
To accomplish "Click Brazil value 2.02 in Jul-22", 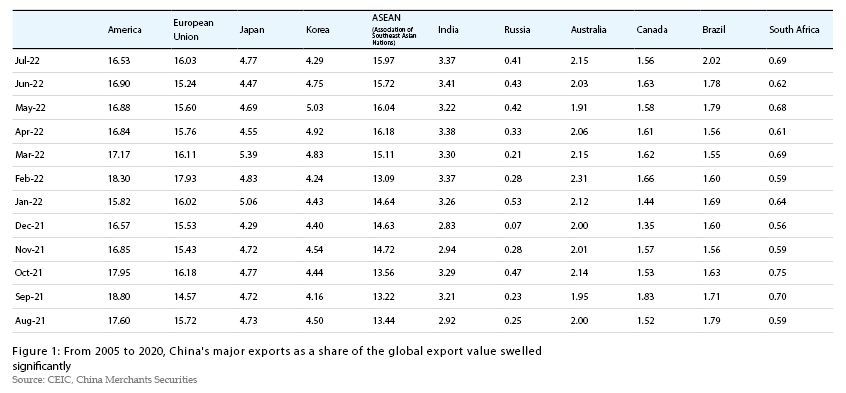I will point(711,60).
